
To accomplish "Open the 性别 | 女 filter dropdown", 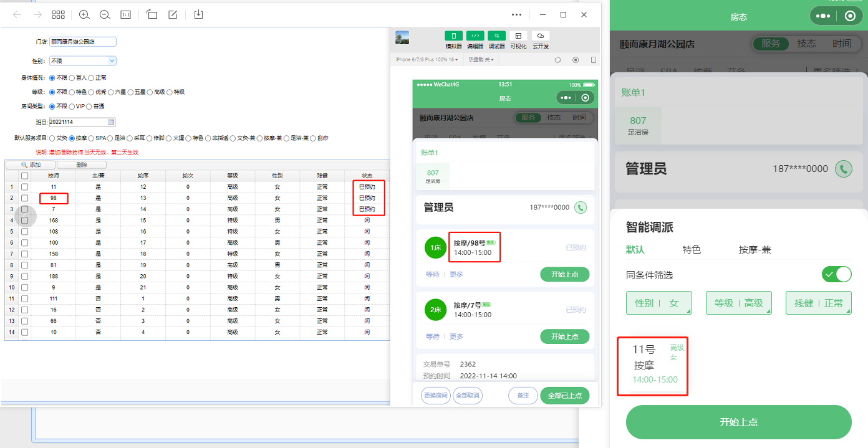I will point(659,303).
